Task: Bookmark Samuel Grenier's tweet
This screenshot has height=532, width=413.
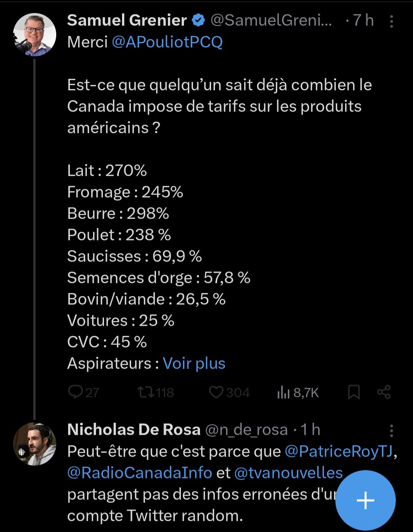Action: (x=354, y=392)
